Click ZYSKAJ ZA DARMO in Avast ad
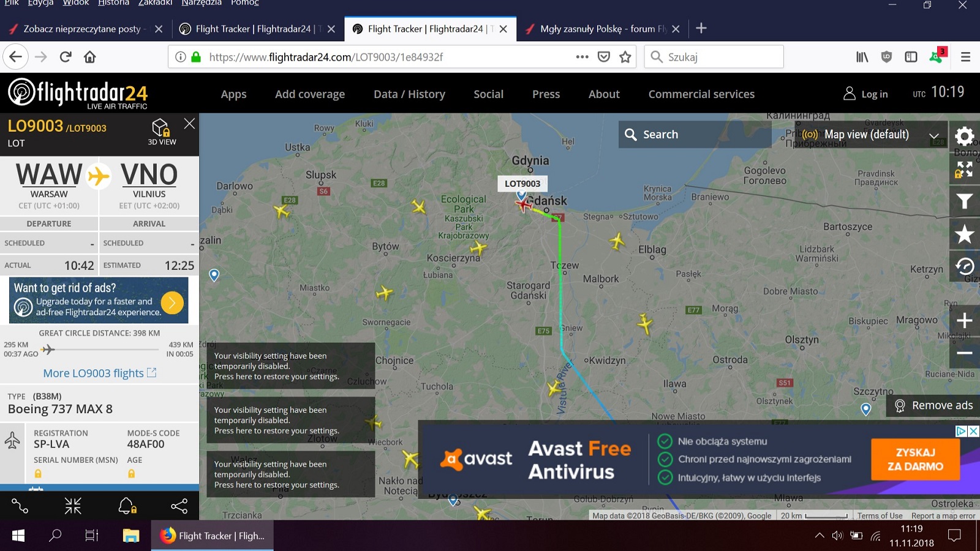 coord(916,459)
